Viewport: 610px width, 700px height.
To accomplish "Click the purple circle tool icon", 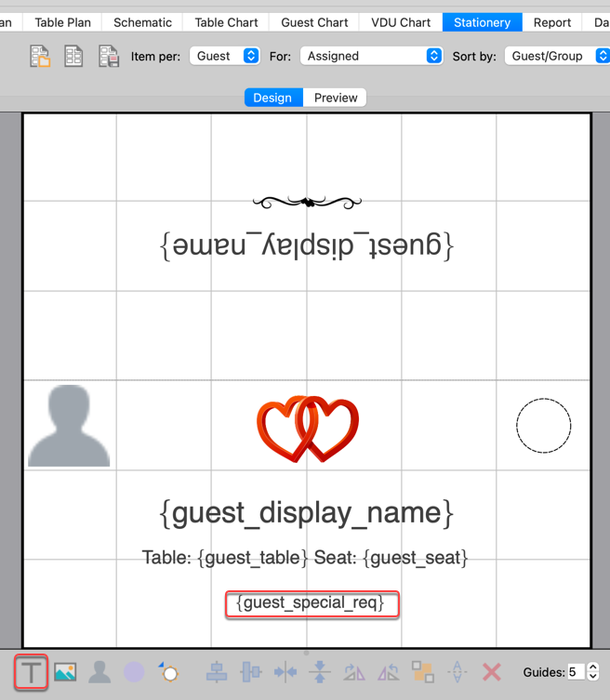I will (134, 672).
